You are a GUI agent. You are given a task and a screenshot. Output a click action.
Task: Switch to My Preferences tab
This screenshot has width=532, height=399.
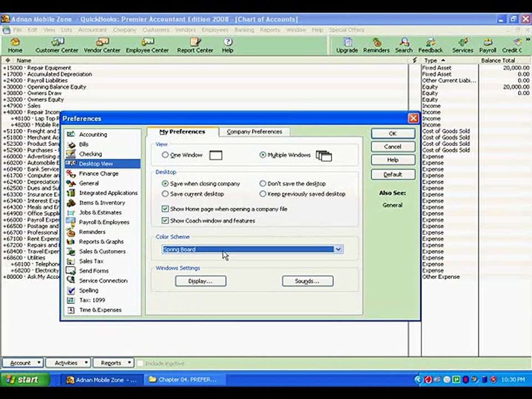pos(182,132)
